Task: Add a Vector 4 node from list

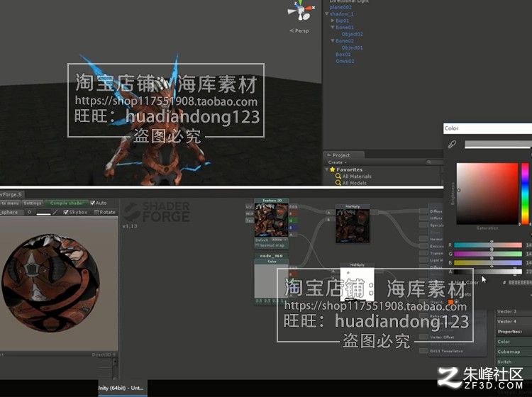Action: click(514, 321)
